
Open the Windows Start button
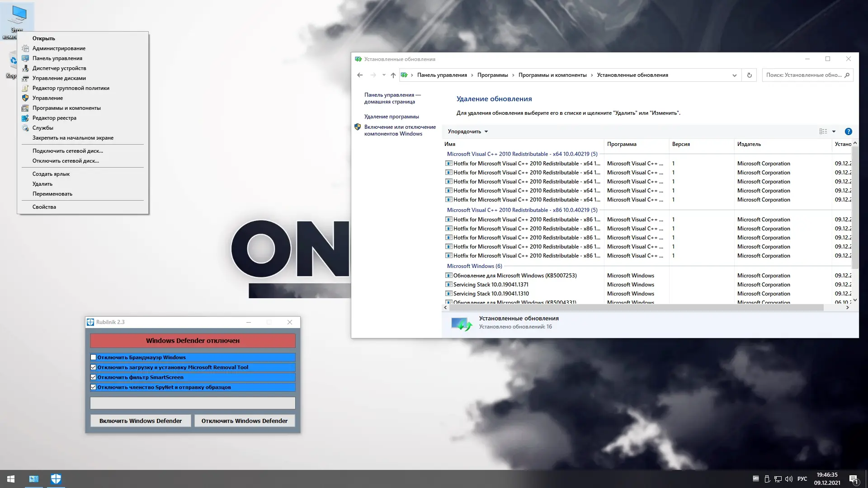(x=11, y=479)
